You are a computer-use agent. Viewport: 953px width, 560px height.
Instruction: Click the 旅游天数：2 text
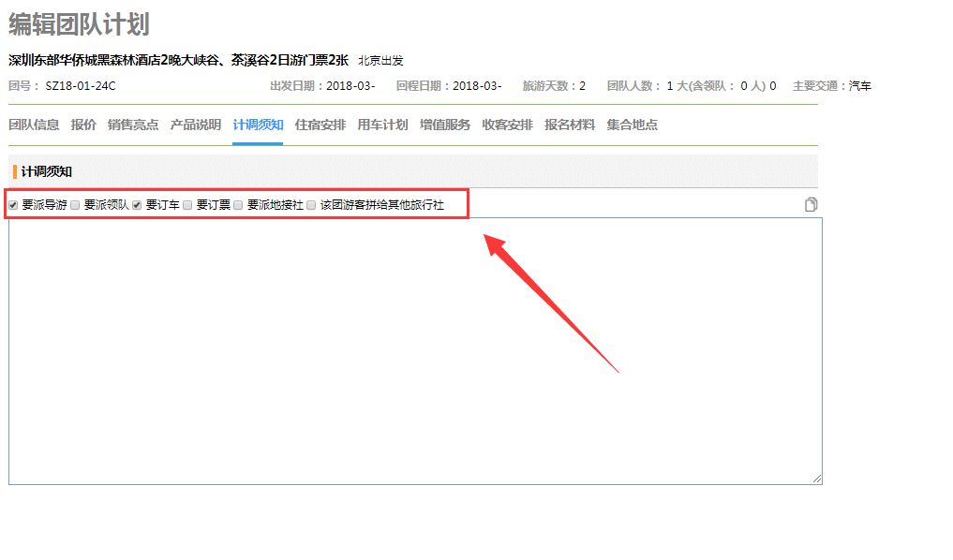pos(555,85)
